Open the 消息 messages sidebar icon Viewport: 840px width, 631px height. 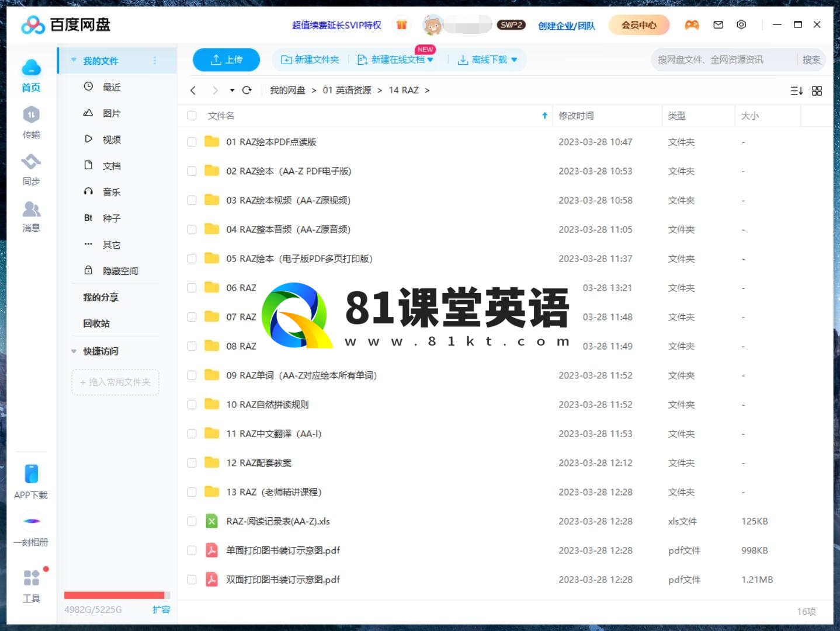coord(31,216)
